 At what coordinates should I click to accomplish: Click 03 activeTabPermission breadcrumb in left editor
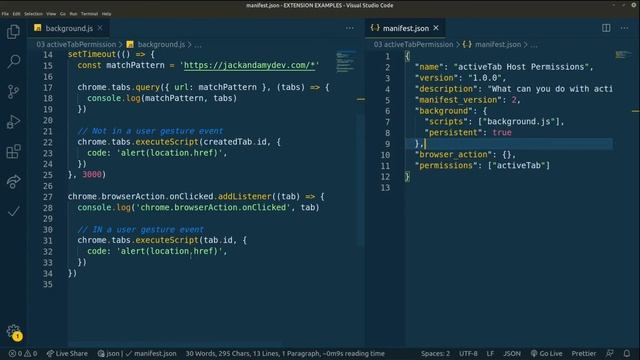76,44
